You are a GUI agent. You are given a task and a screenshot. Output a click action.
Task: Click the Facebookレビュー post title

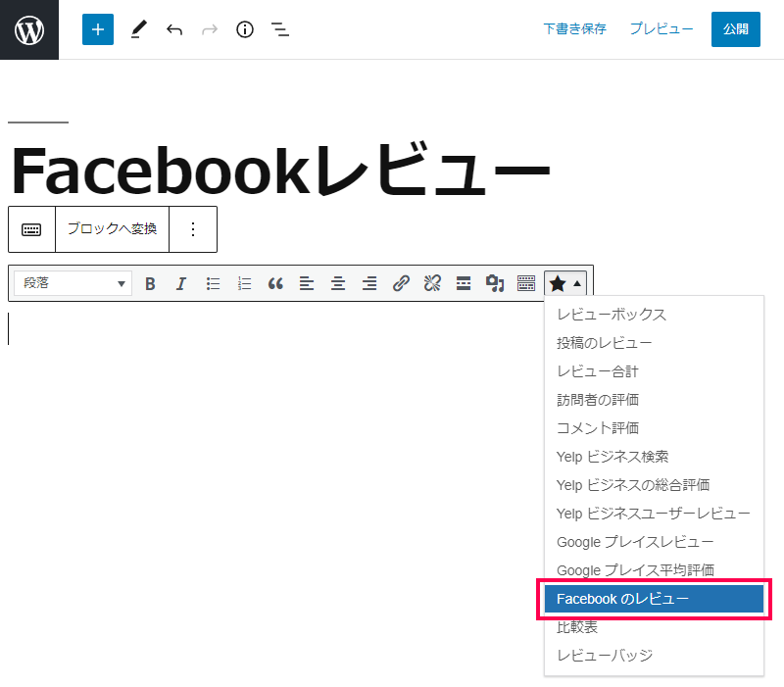click(280, 171)
